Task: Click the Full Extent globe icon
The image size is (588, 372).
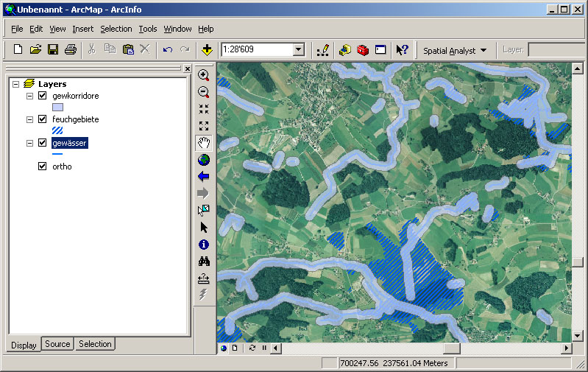Action: coord(204,160)
